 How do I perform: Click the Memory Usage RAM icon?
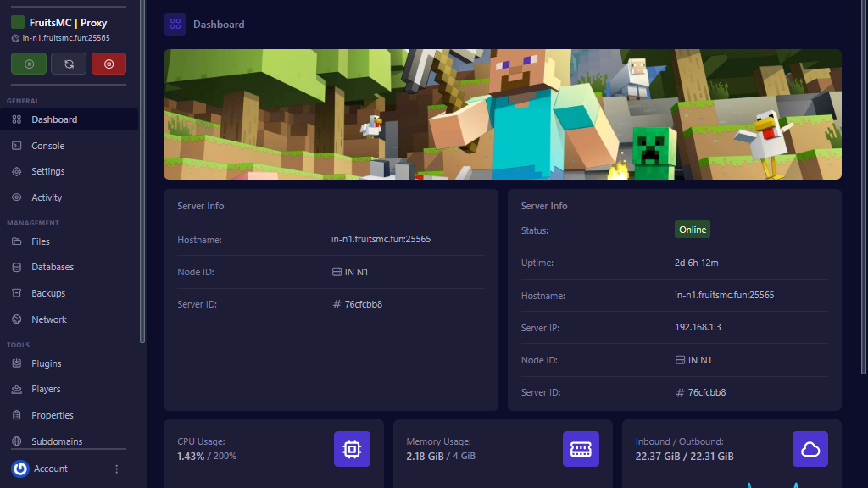(x=581, y=449)
